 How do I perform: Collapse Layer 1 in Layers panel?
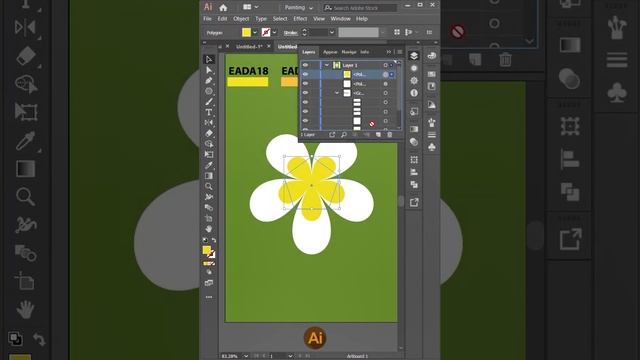tap(327, 65)
